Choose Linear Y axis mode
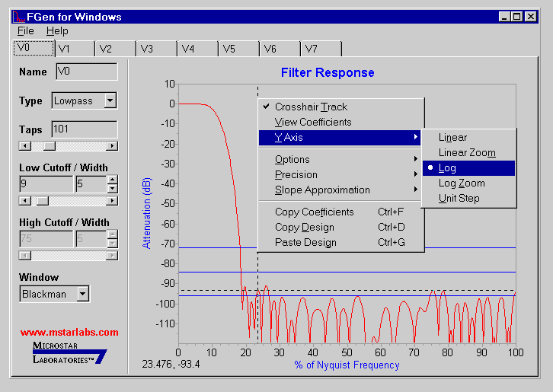Screen dimensions: 553x392 [468, 138]
